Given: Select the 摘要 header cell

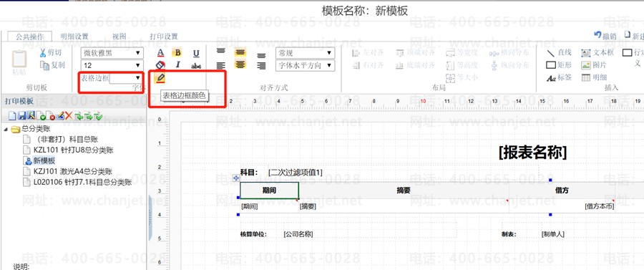Looking at the screenshot, I should click(404, 191).
